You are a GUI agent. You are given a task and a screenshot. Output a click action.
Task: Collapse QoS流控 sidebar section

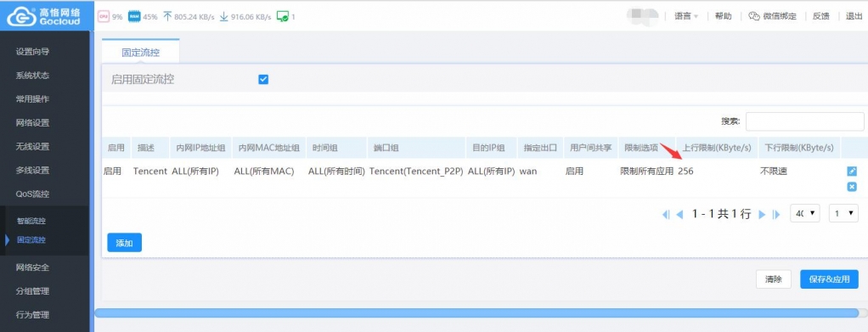32,194
